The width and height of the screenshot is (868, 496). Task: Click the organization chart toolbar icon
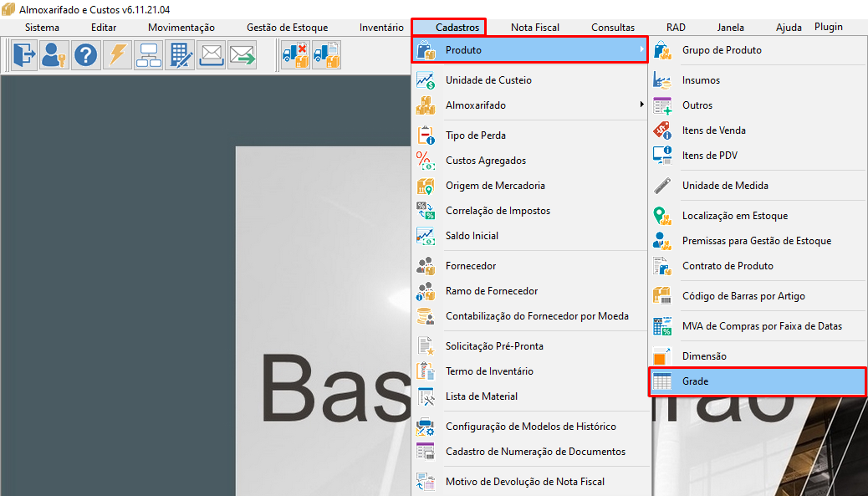(148, 55)
